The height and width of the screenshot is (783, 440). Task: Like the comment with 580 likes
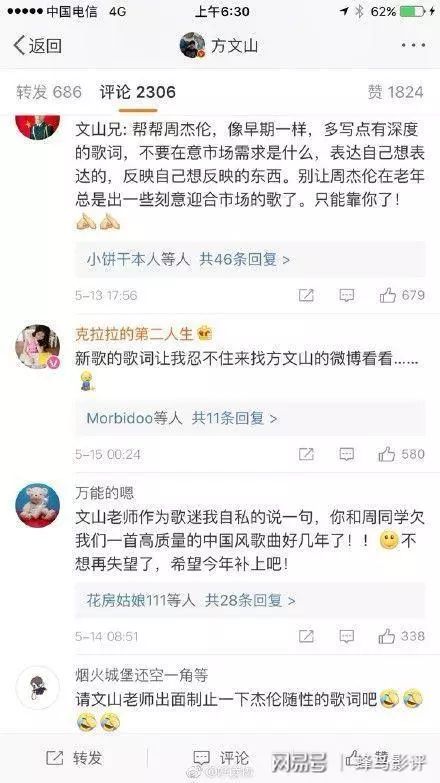tap(402, 454)
